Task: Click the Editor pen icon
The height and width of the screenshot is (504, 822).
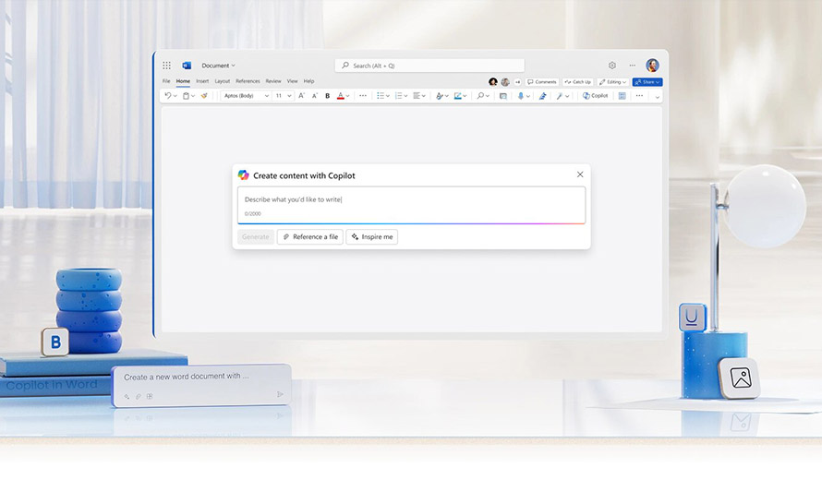Action: (542, 96)
